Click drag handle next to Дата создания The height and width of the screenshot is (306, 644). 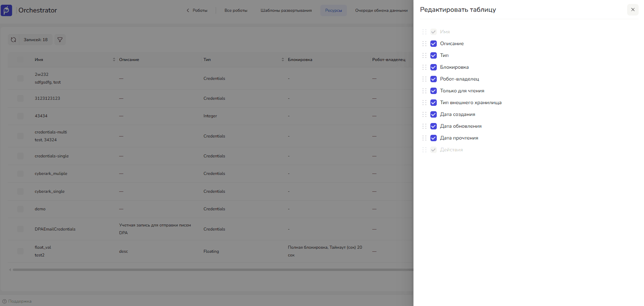click(424, 115)
